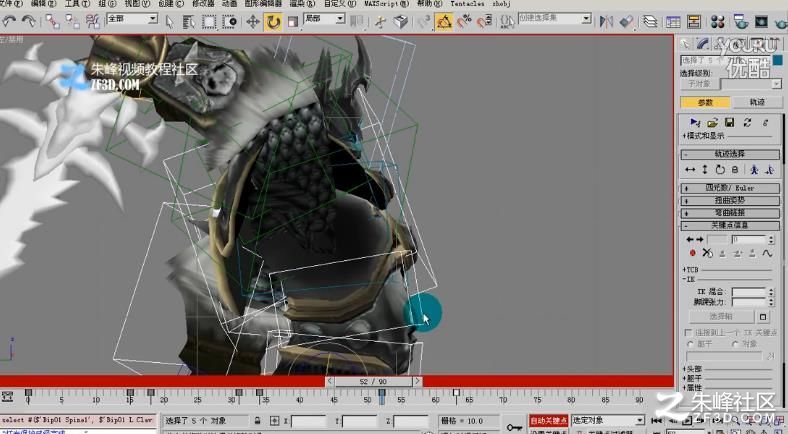Open the Layer Manager icon
Screen dimensions: 788x434
tap(650, 22)
